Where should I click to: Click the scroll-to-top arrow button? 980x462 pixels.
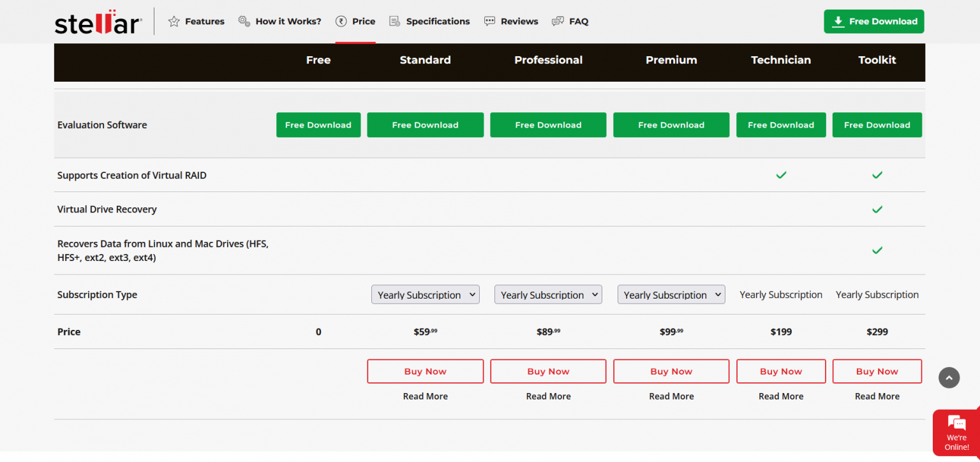tap(949, 378)
